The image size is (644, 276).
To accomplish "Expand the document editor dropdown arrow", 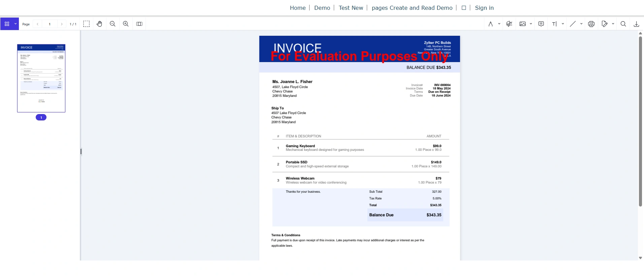I will [613, 24].
